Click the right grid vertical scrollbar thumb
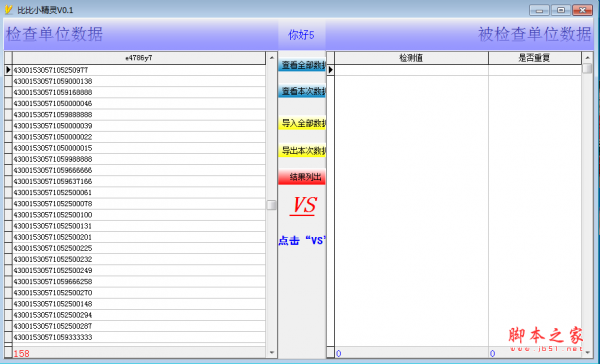 click(x=587, y=69)
